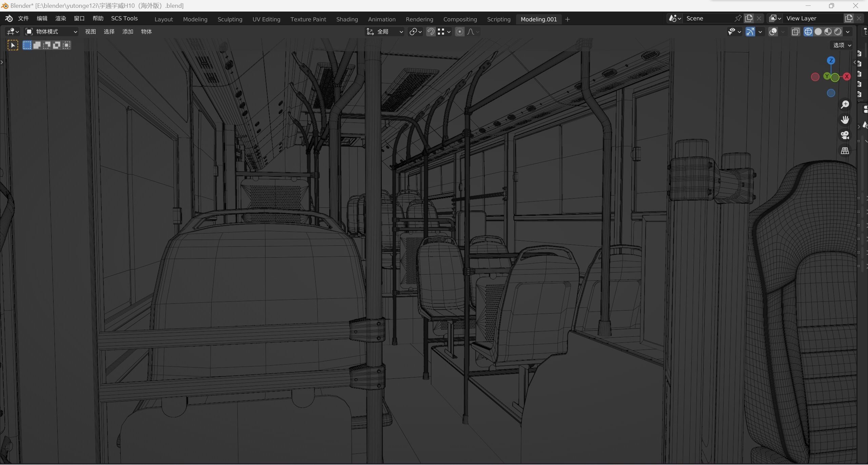The image size is (868, 465).
Task: Switch to the UV Editing workspace tab
Action: coord(266,19)
